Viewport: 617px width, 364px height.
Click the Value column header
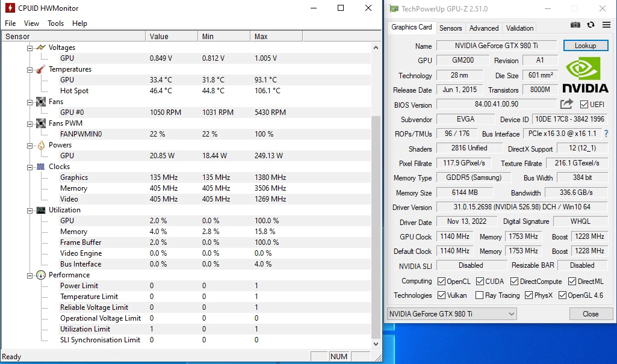(172, 36)
